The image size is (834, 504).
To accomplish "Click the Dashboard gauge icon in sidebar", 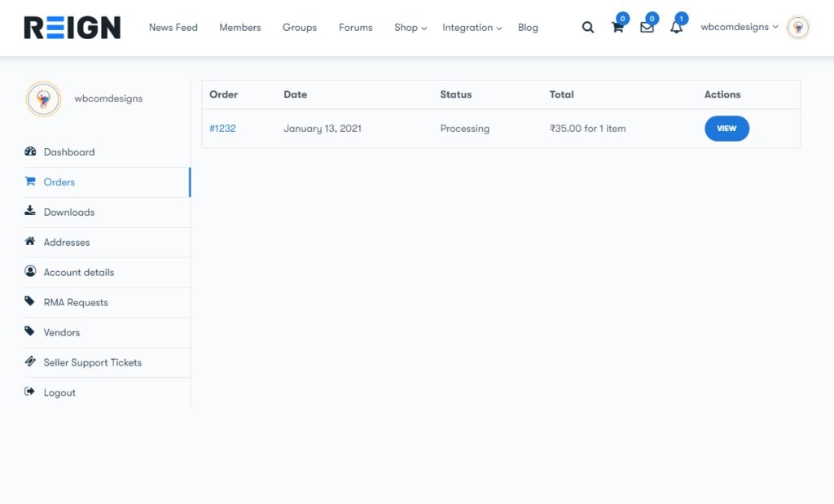I will coord(30,151).
